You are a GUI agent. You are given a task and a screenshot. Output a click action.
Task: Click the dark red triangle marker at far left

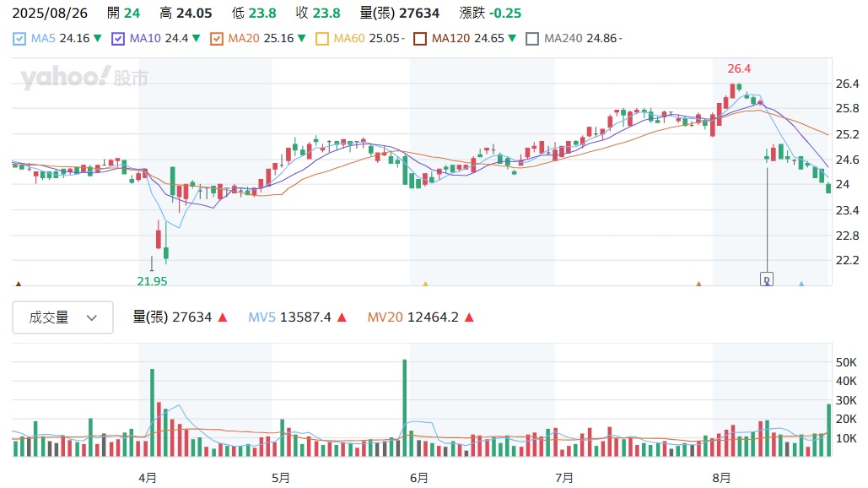pyautogui.click(x=19, y=285)
